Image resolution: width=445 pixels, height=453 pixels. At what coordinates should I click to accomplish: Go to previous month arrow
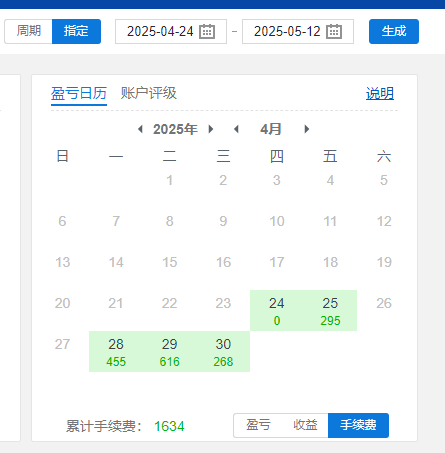236,129
